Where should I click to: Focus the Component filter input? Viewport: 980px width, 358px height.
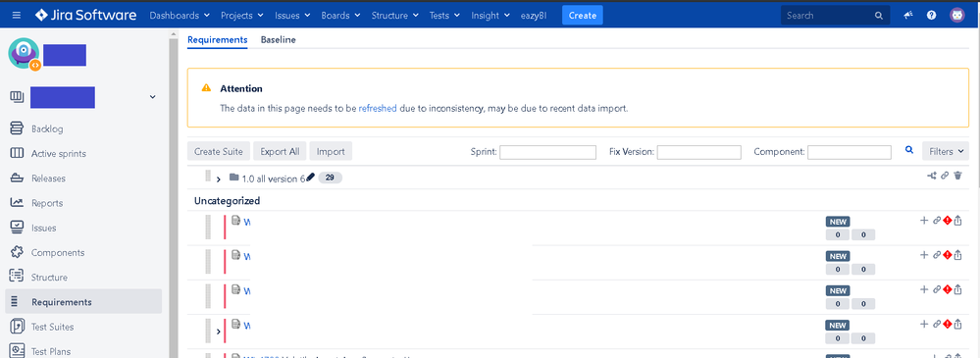[850, 152]
